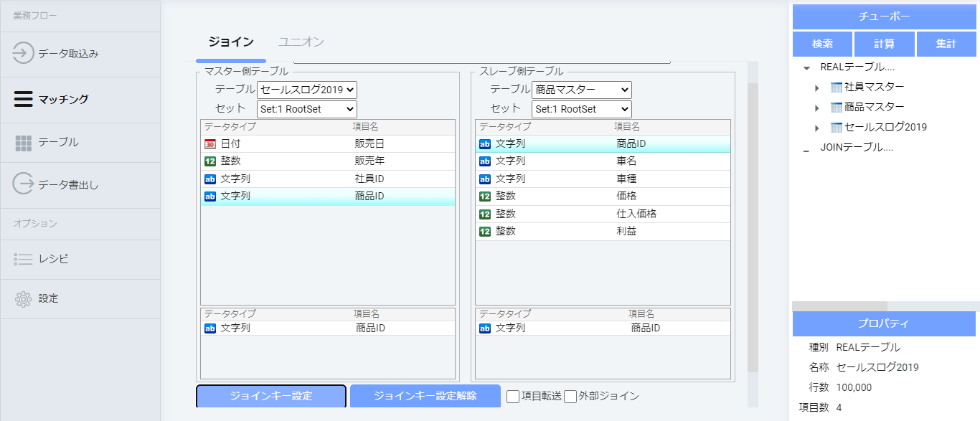Expand the 商品マスター tree node
This screenshot has height=421, width=980.
[x=816, y=108]
